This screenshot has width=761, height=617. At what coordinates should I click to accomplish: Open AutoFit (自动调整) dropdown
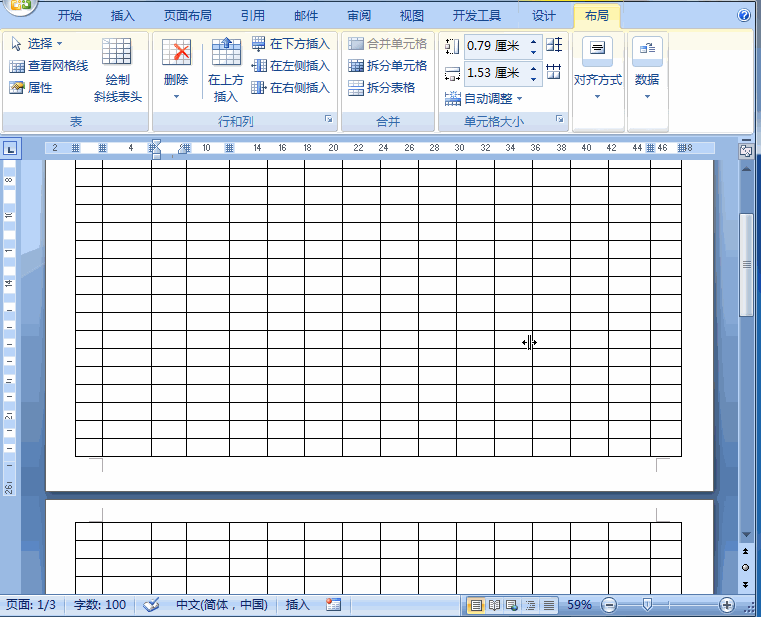pos(483,99)
